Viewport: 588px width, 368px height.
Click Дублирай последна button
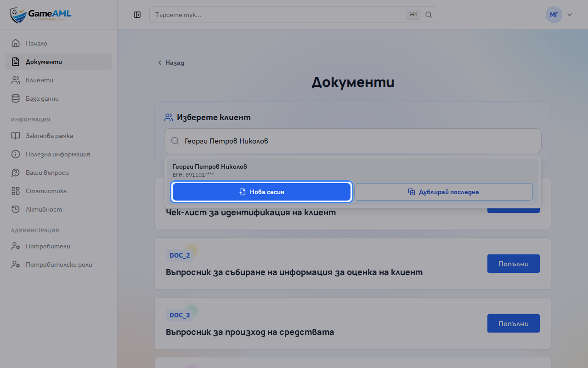pyautogui.click(x=443, y=192)
